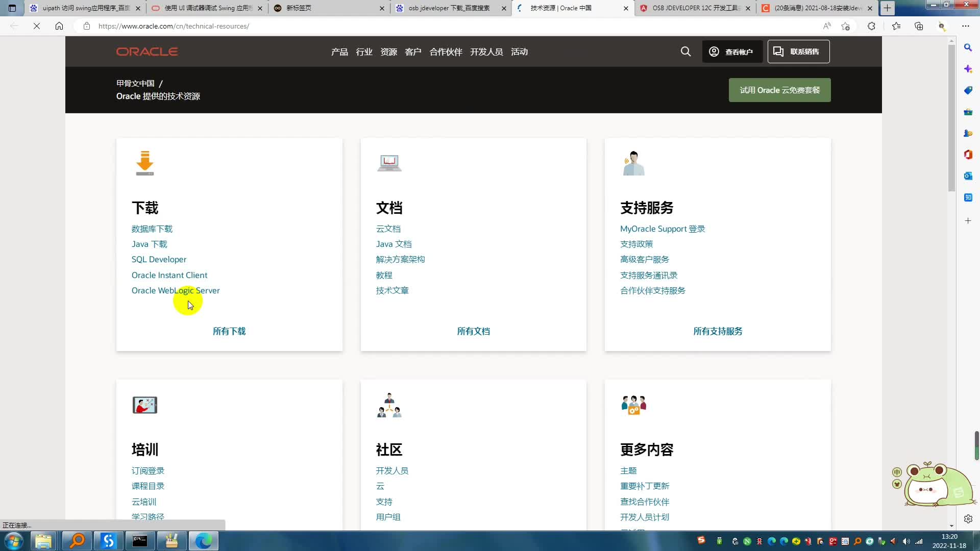Click the system clock in tray

click(x=949, y=541)
